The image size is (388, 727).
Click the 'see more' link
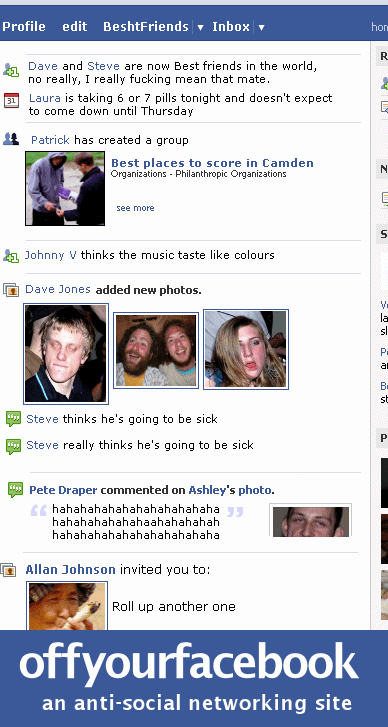135,208
